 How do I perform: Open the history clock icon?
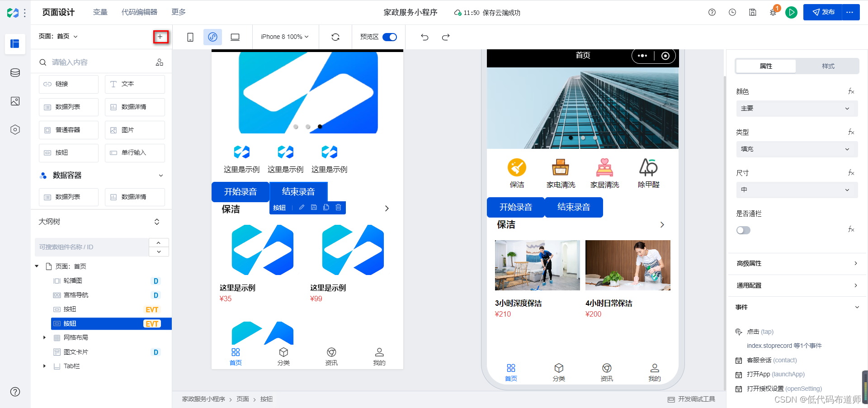[732, 12]
